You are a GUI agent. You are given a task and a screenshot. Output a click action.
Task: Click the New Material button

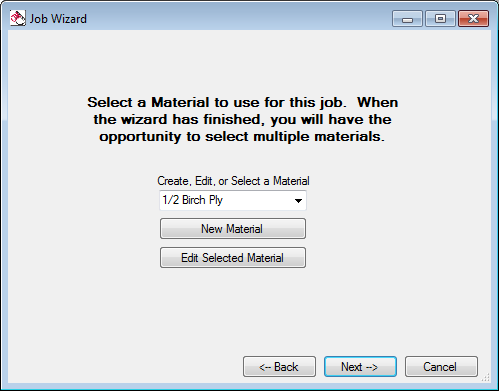point(233,229)
